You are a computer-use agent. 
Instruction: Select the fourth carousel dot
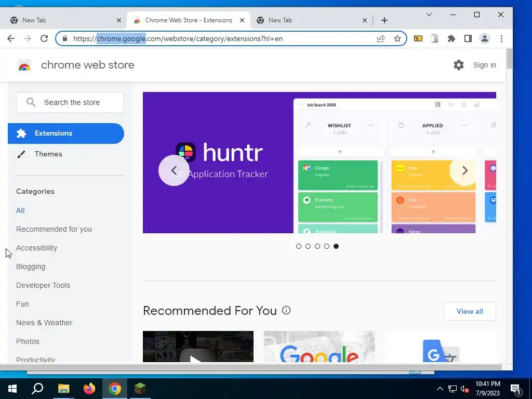pos(327,246)
